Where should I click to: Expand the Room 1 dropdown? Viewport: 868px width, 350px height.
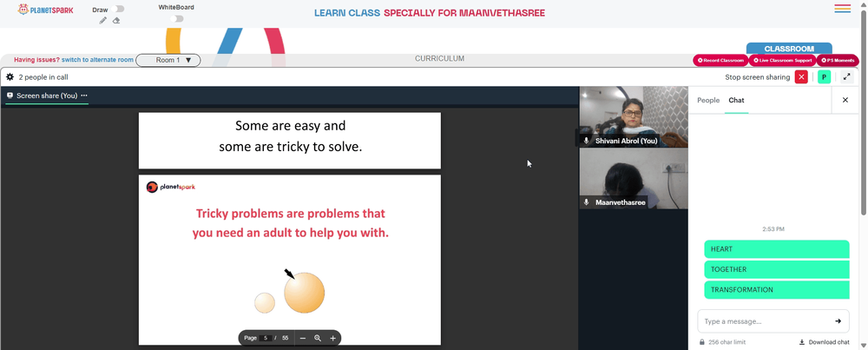point(168,60)
